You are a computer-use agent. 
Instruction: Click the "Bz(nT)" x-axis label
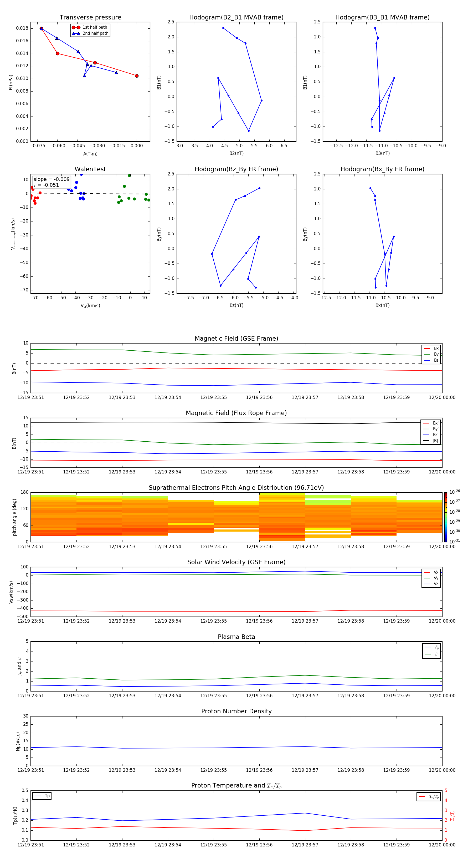[236, 305]
